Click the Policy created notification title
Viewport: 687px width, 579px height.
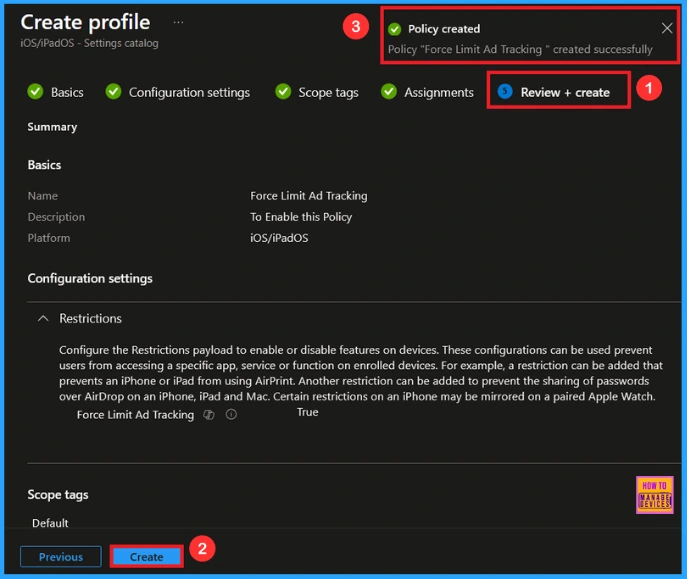[x=444, y=29]
